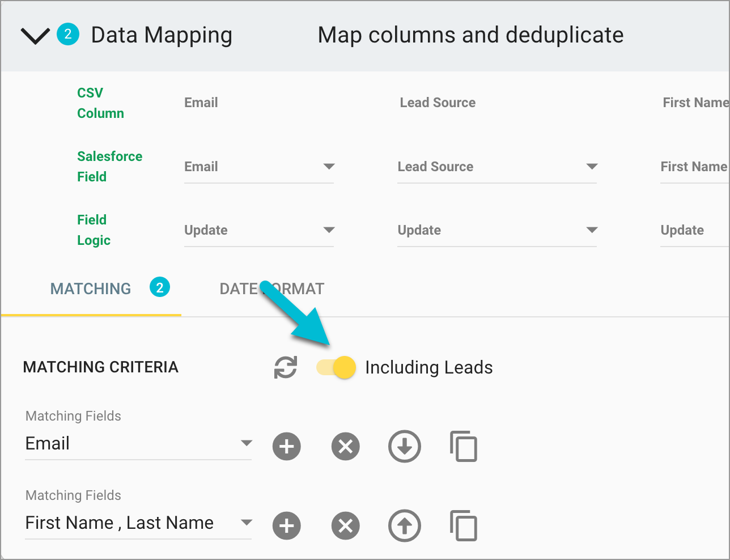Move the Email matching field down
The width and height of the screenshot is (730, 560).
click(x=404, y=446)
